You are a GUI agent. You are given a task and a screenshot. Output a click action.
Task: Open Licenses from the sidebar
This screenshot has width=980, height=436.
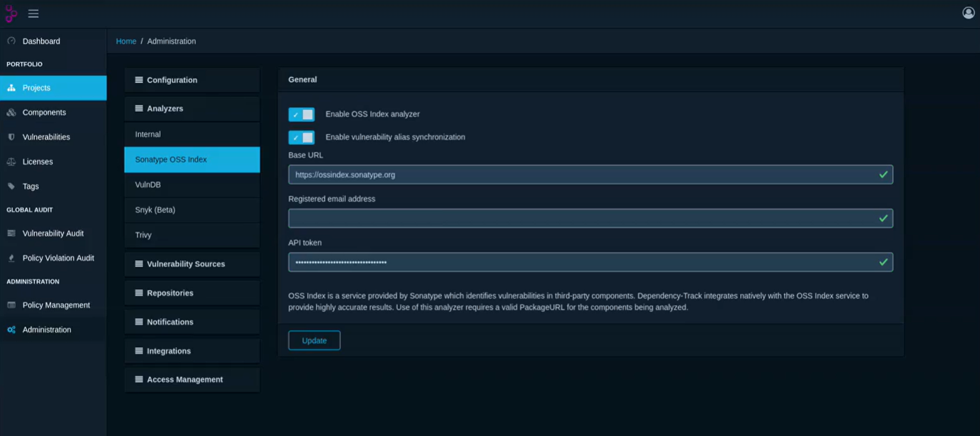coord(53,162)
